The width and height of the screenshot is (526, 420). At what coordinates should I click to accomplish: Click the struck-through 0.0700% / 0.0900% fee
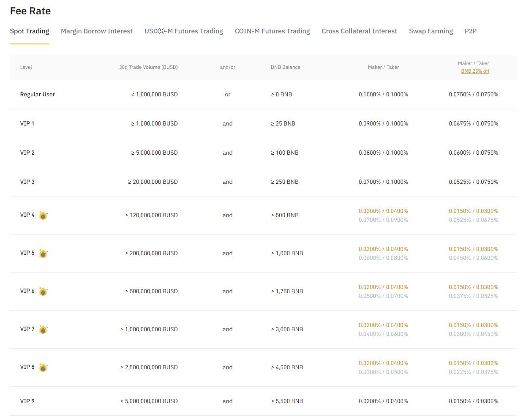[x=383, y=220]
